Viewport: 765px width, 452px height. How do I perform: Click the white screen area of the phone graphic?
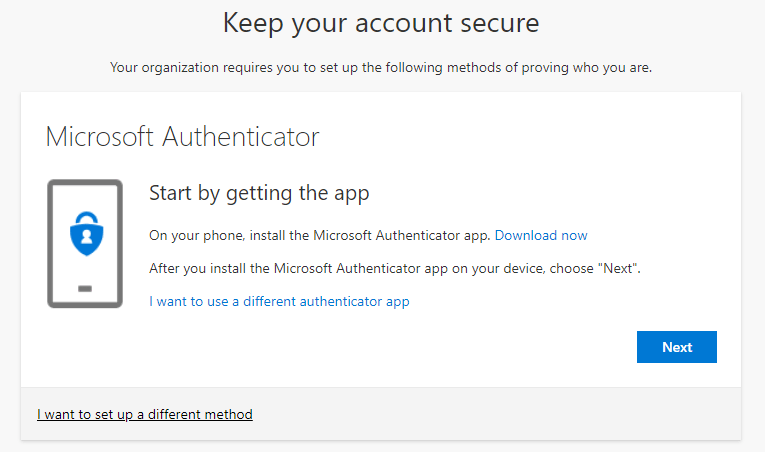point(85,265)
